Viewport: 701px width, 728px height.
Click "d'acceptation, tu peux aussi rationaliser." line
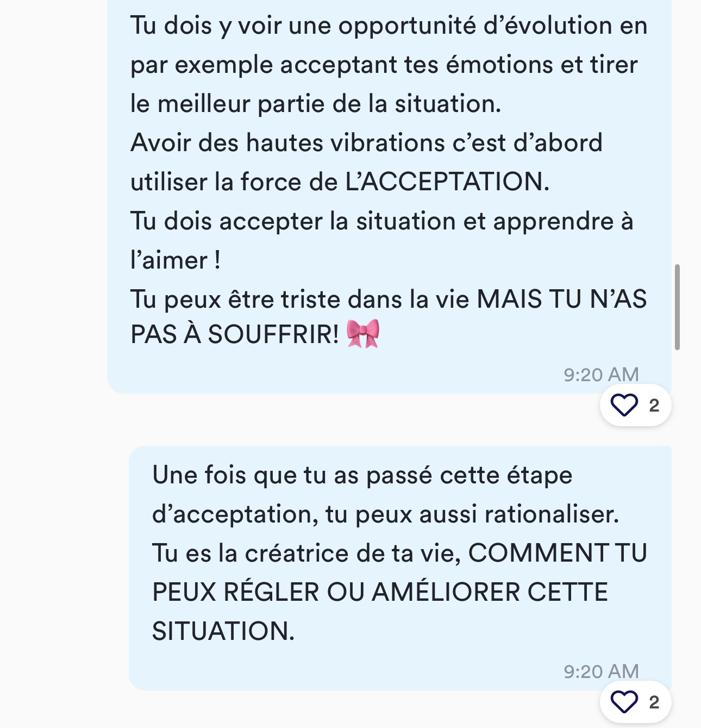click(385, 514)
